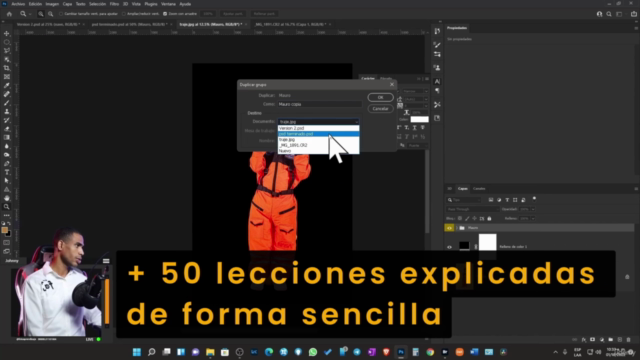Toggle the layer filter on/off switch
Image resolution: width=640 pixels, height=360 pixels.
534,199
